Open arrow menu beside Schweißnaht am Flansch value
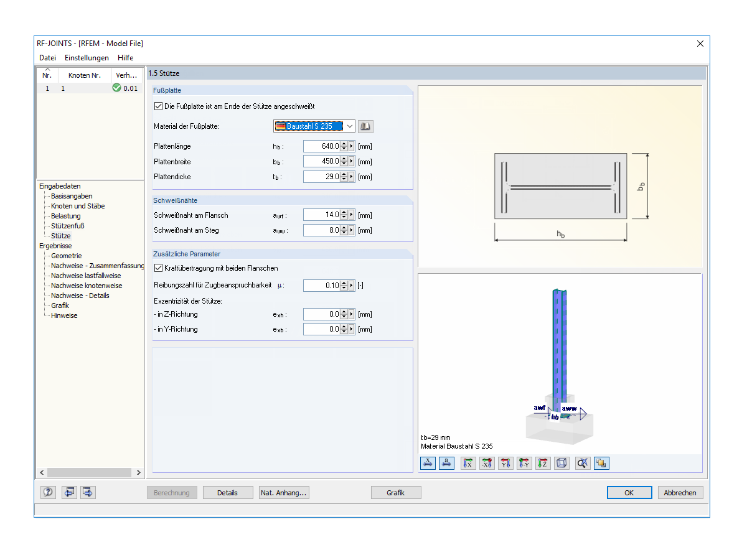This screenshot has height=560, width=747. click(351, 215)
